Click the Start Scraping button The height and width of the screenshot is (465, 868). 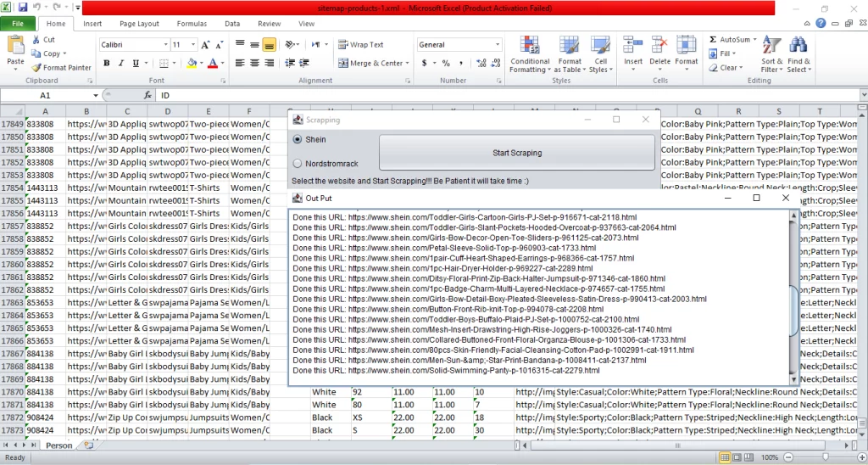(517, 153)
